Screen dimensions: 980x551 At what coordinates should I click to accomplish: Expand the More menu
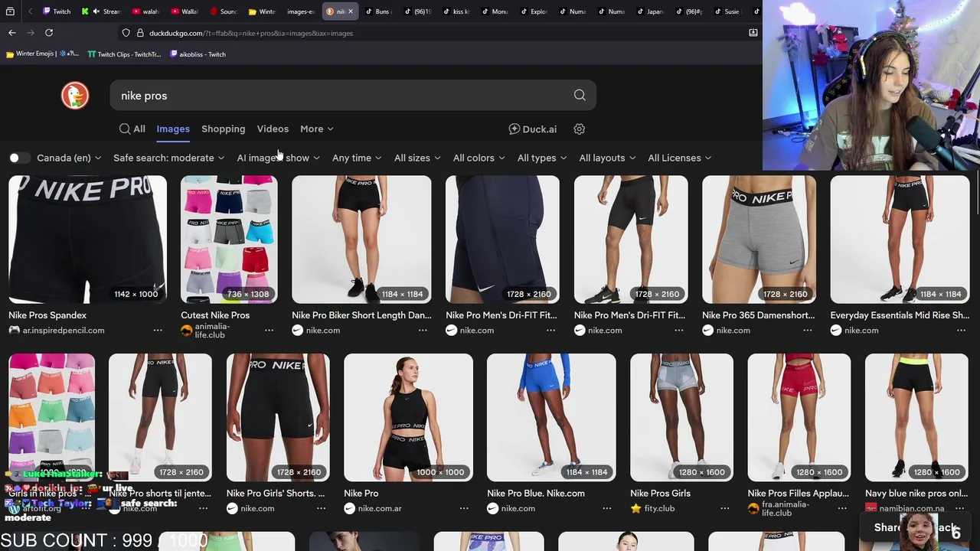tap(317, 129)
